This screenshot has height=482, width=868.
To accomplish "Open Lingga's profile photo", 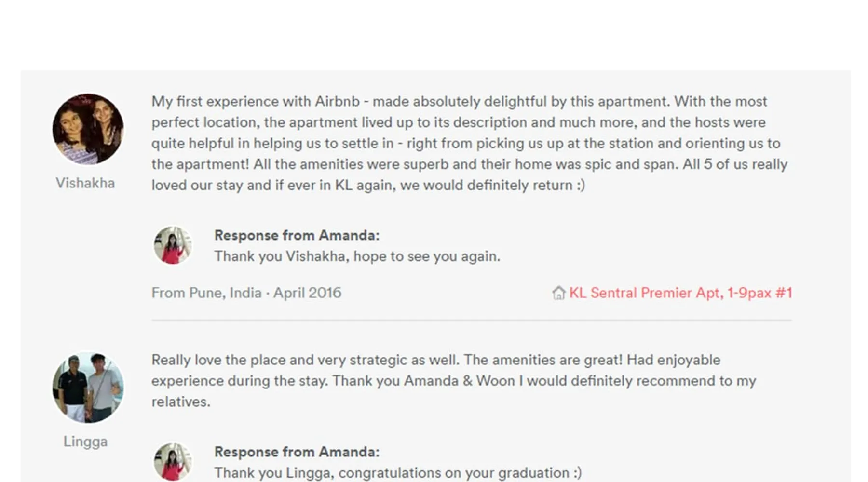I will pos(88,388).
